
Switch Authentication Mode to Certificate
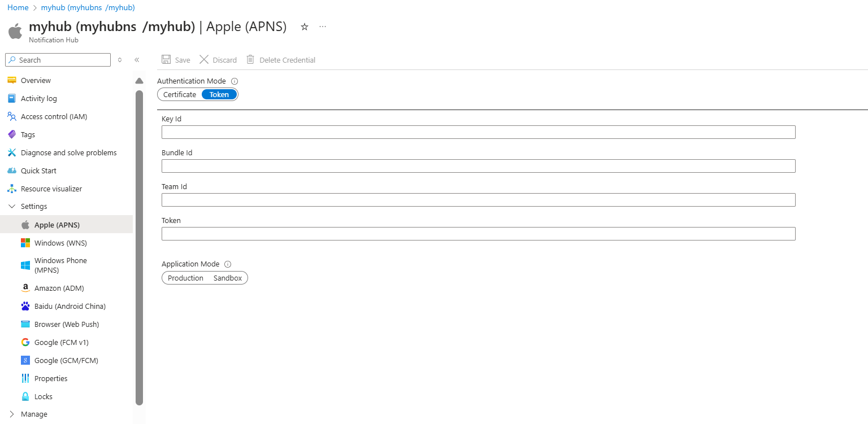pyautogui.click(x=179, y=94)
